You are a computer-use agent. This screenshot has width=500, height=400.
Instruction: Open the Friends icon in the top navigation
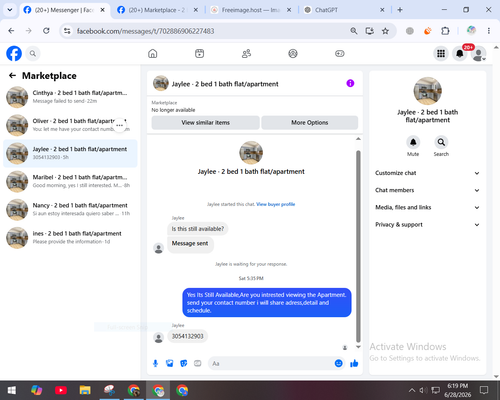pyautogui.click(x=246, y=53)
